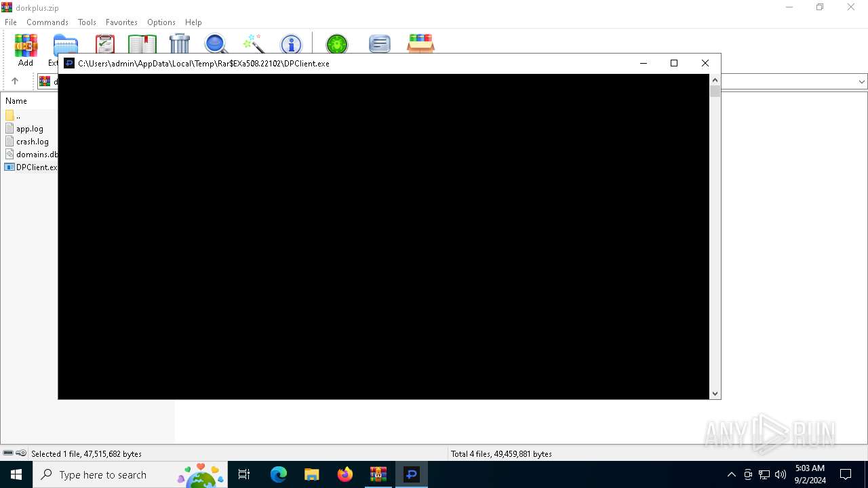Select the parent folder '..' entry
868x488 pixels.
(x=14, y=116)
